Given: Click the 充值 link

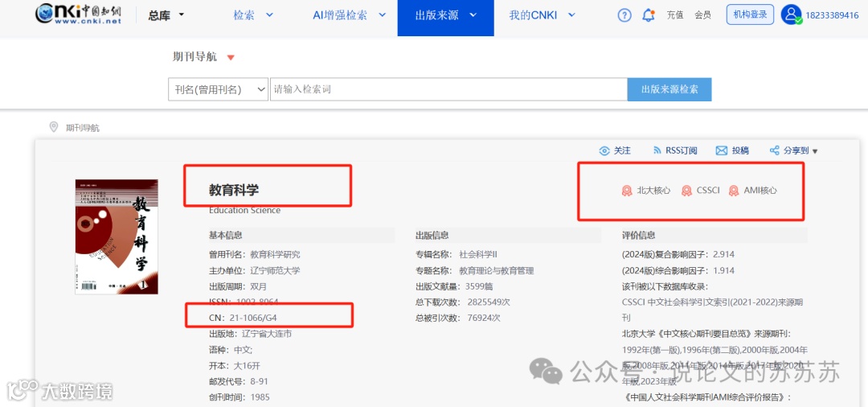Looking at the screenshot, I should click(x=675, y=15).
